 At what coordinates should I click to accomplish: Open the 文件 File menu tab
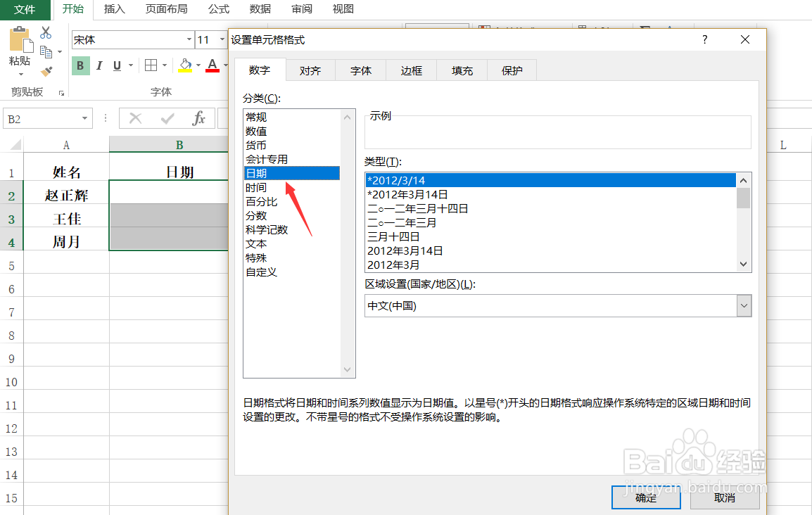tap(25, 9)
